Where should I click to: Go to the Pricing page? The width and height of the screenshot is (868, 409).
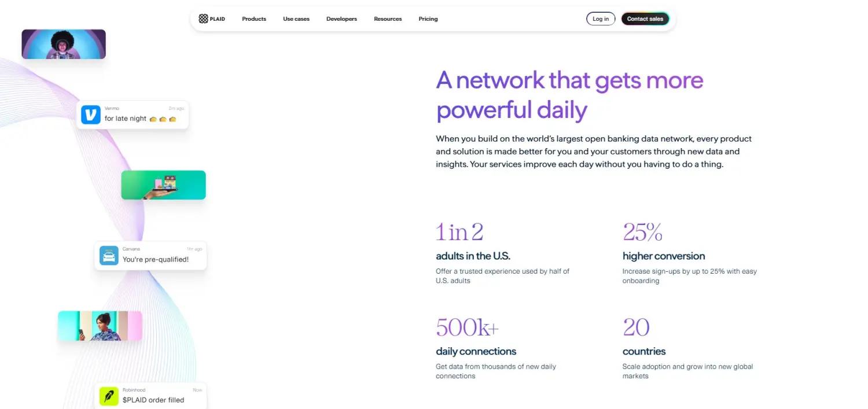(x=428, y=19)
